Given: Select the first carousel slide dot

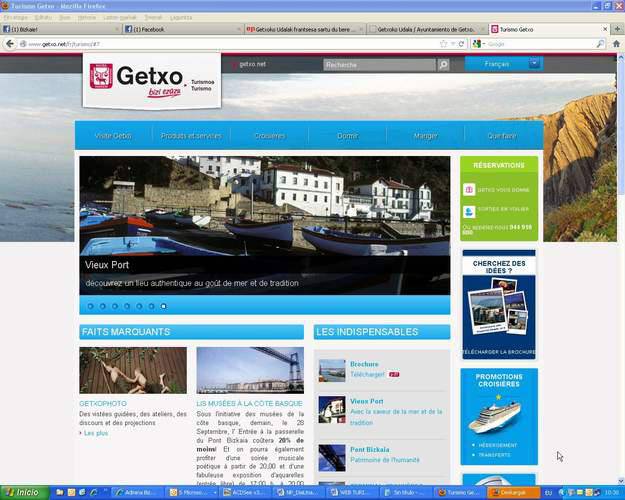Looking at the screenshot, I should [x=90, y=306].
